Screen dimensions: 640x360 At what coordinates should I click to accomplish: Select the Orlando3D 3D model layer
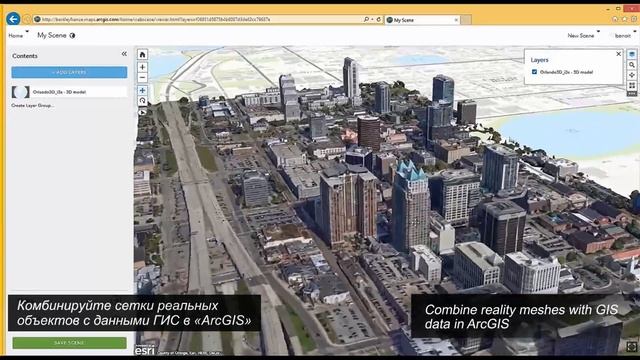click(x=69, y=92)
